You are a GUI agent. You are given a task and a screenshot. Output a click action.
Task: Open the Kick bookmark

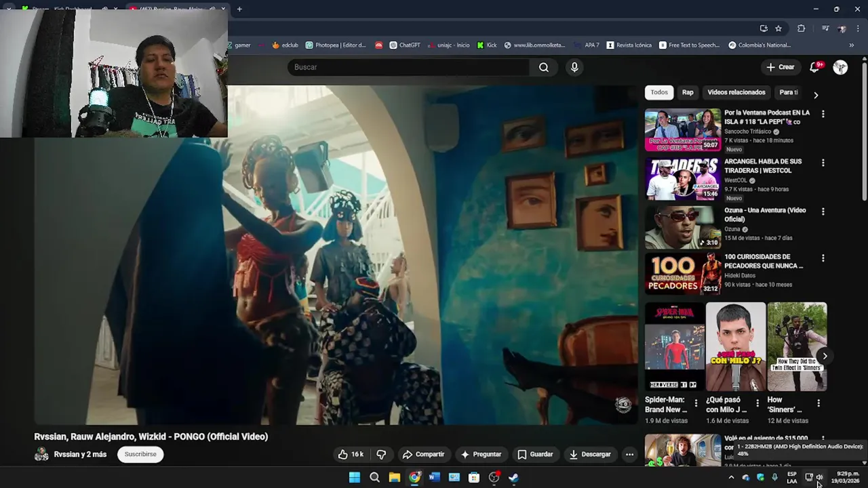487,45
